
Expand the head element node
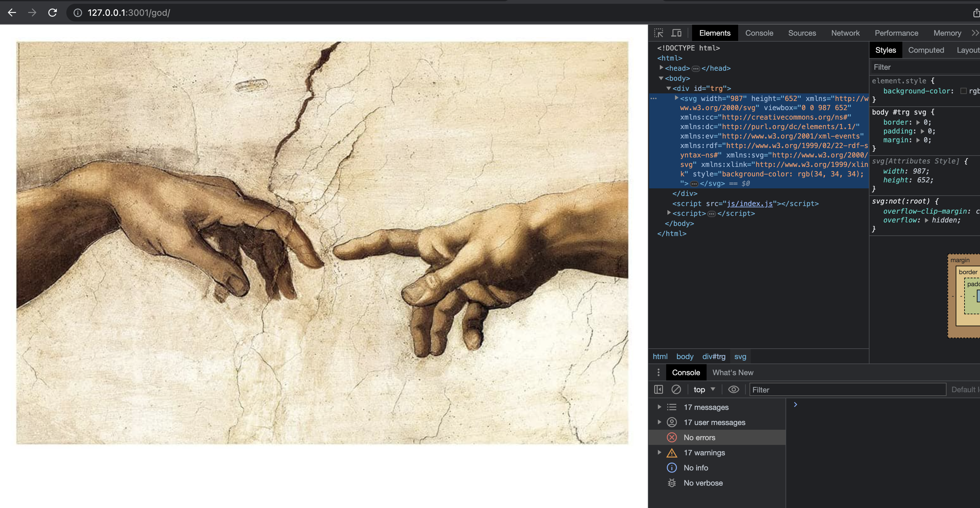click(x=661, y=68)
